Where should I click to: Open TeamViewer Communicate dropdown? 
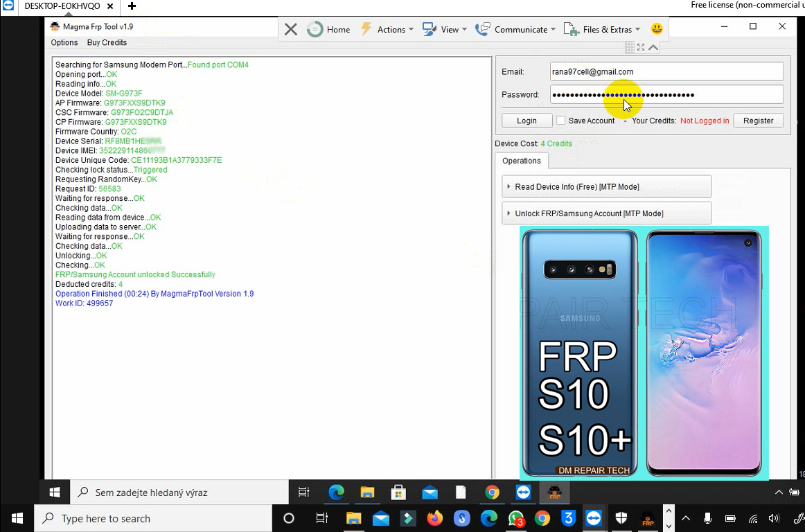click(x=515, y=29)
